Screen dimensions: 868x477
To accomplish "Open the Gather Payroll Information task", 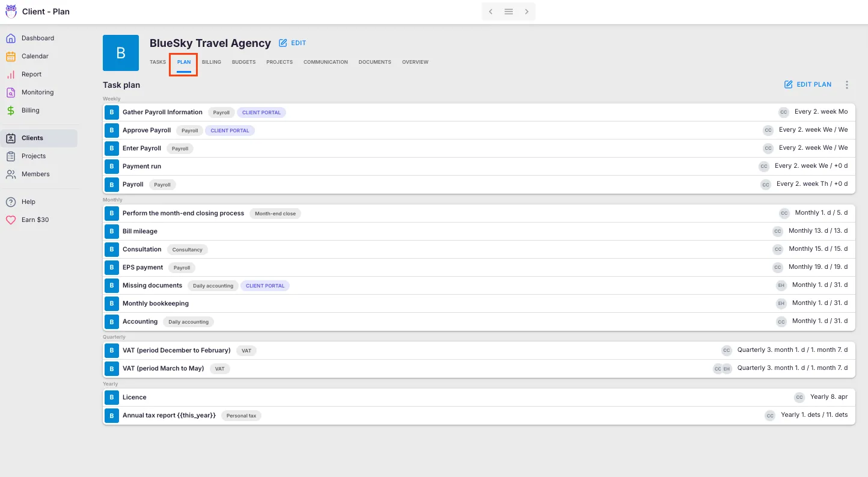I will point(162,112).
